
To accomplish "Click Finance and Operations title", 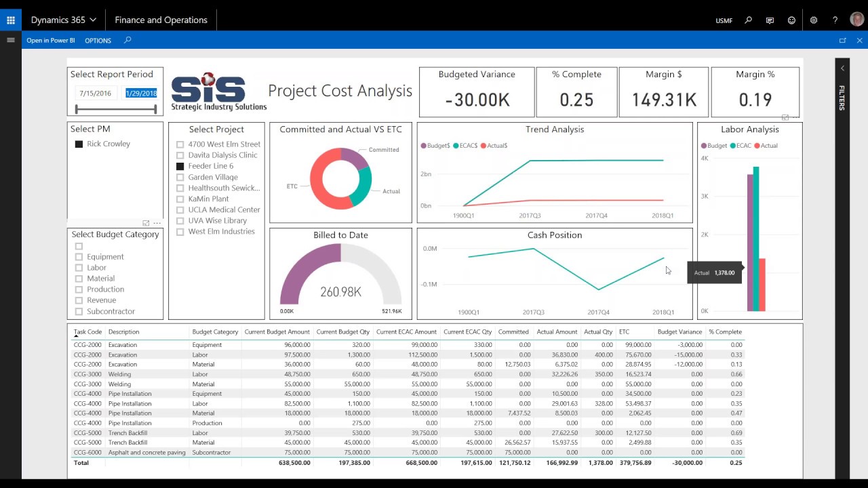I will click(x=161, y=20).
